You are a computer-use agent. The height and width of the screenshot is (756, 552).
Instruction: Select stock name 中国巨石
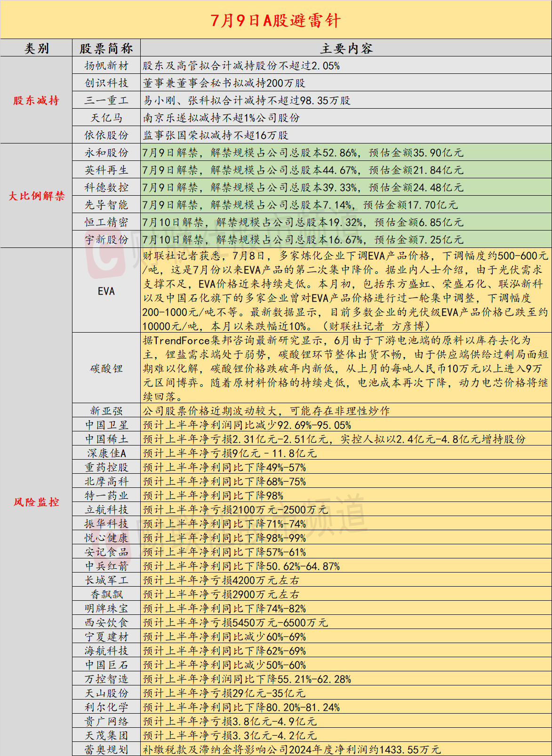106,665
